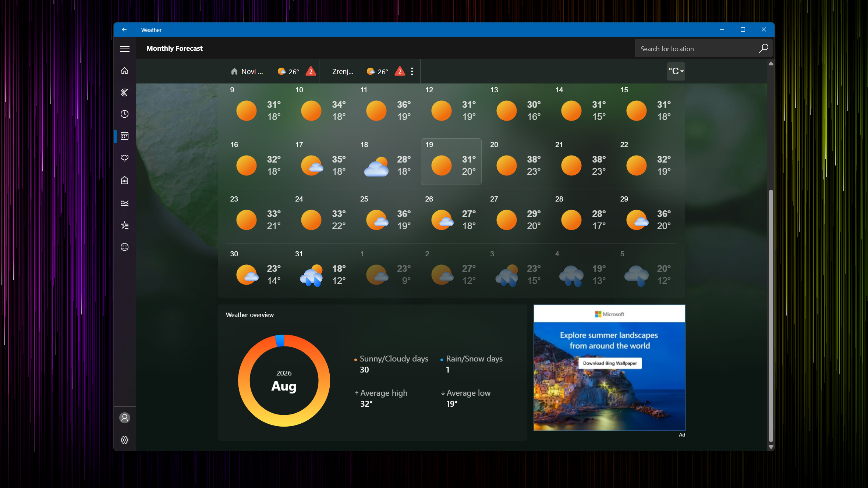
Task: Click the search magnifier icon
Action: [764, 49]
